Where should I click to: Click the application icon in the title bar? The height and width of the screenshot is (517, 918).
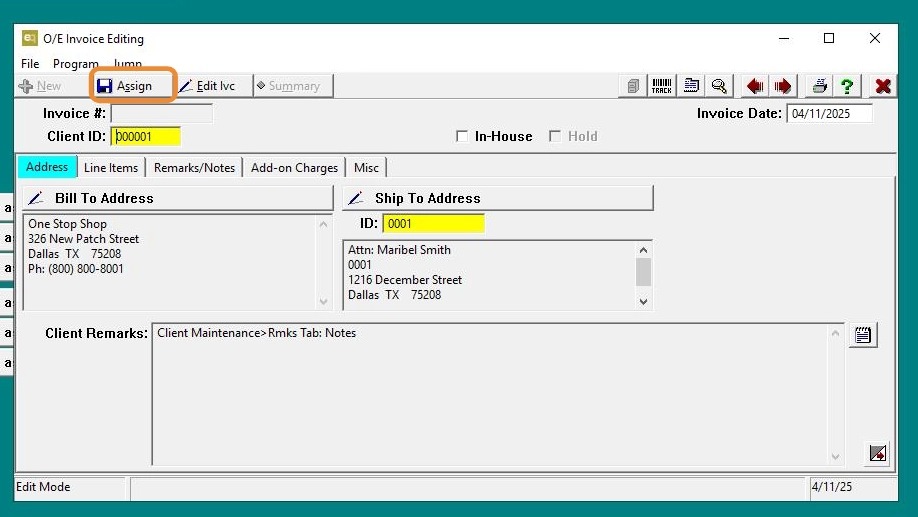30,38
